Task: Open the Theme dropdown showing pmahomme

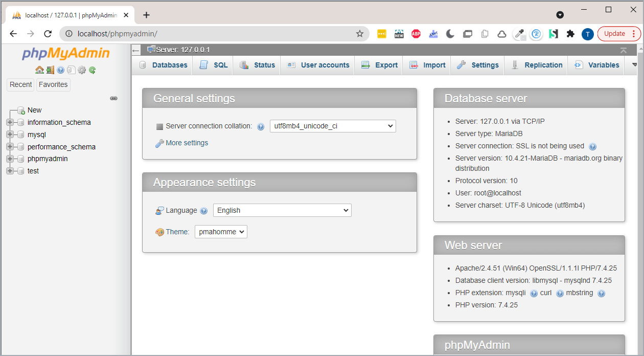Action: pos(221,232)
